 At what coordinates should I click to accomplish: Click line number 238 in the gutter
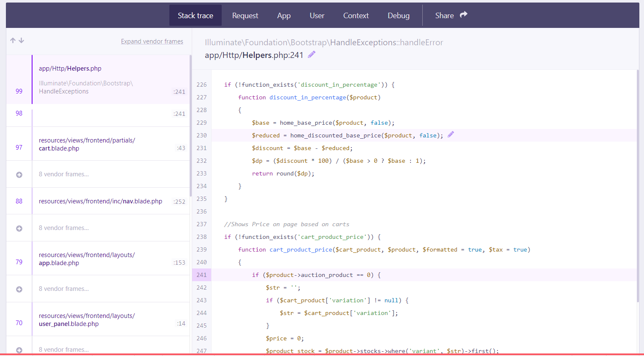tap(201, 237)
